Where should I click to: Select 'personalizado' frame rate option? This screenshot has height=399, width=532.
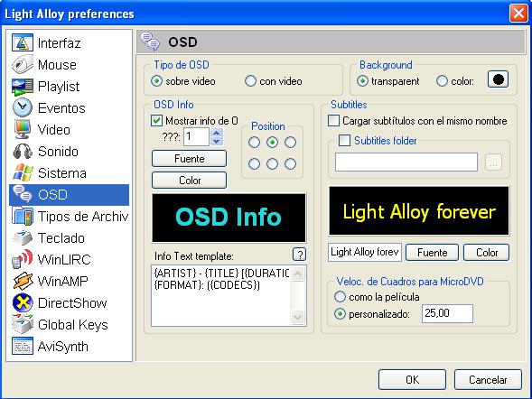pos(340,314)
